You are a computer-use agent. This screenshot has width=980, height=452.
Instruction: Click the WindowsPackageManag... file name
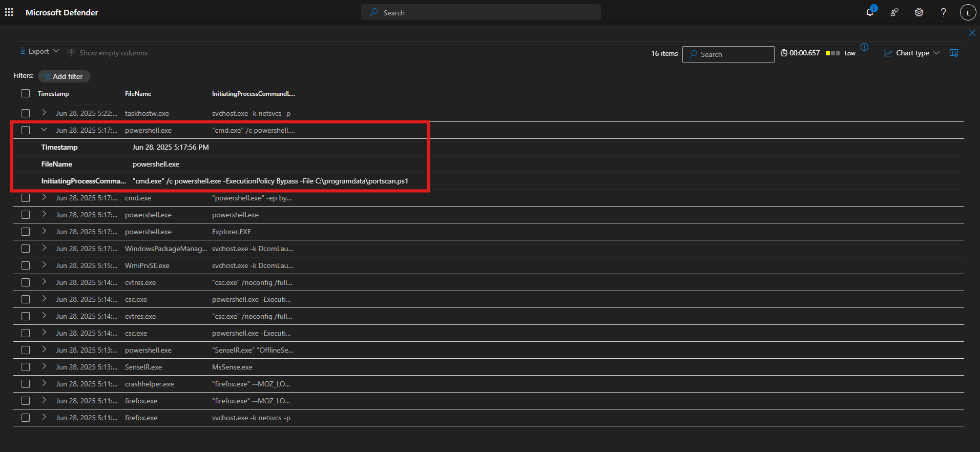[166, 249]
